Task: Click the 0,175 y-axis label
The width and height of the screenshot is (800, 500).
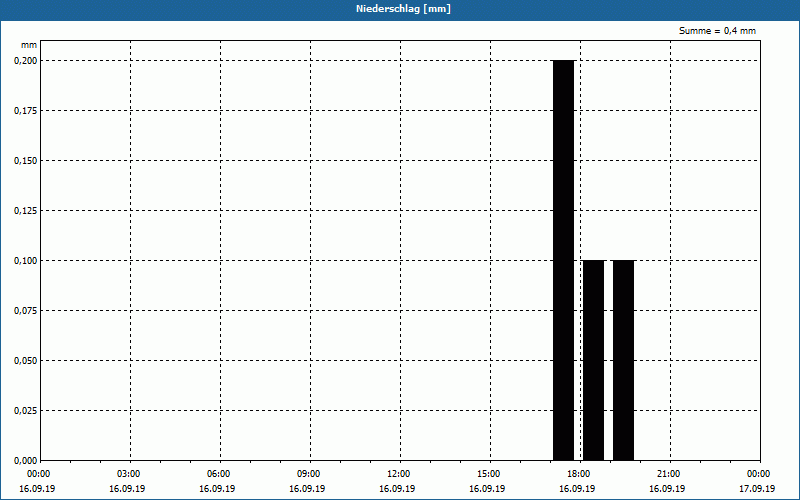Action: pyautogui.click(x=26, y=111)
